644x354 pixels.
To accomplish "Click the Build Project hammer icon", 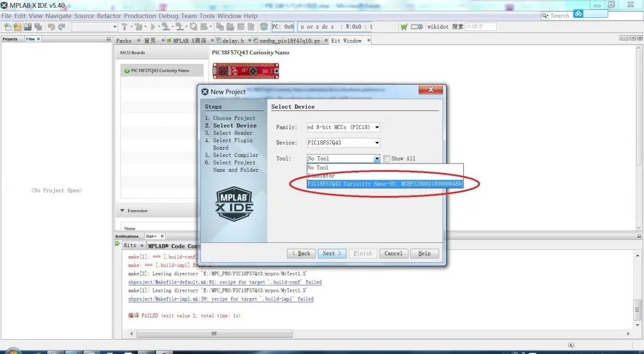I will click(x=125, y=27).
